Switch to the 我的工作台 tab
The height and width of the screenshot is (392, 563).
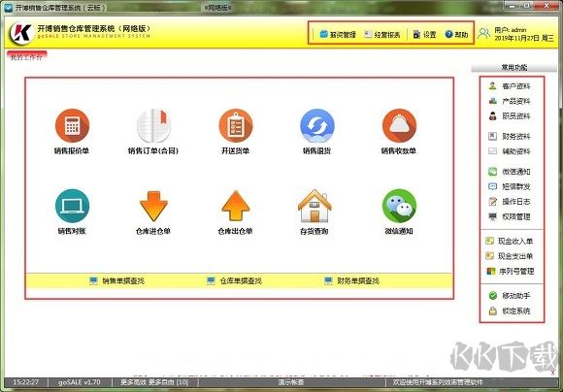[26, 56]
